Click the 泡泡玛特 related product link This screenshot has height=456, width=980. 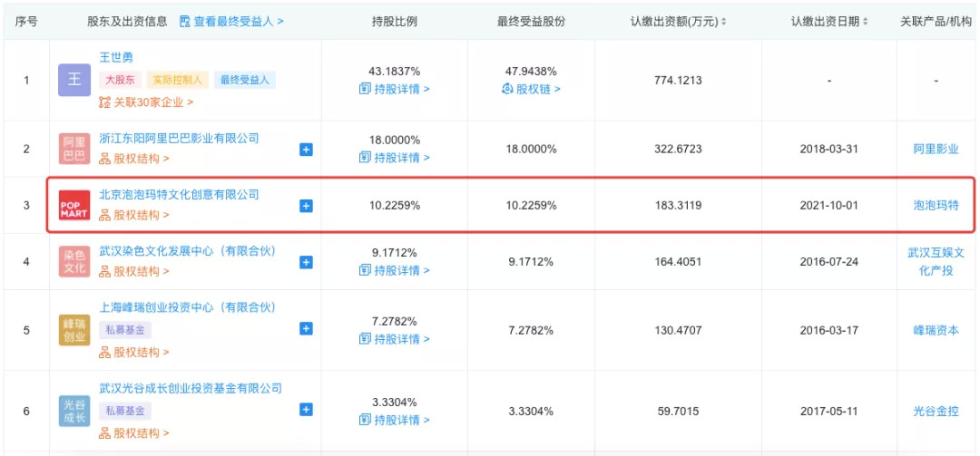pos(936,206)
